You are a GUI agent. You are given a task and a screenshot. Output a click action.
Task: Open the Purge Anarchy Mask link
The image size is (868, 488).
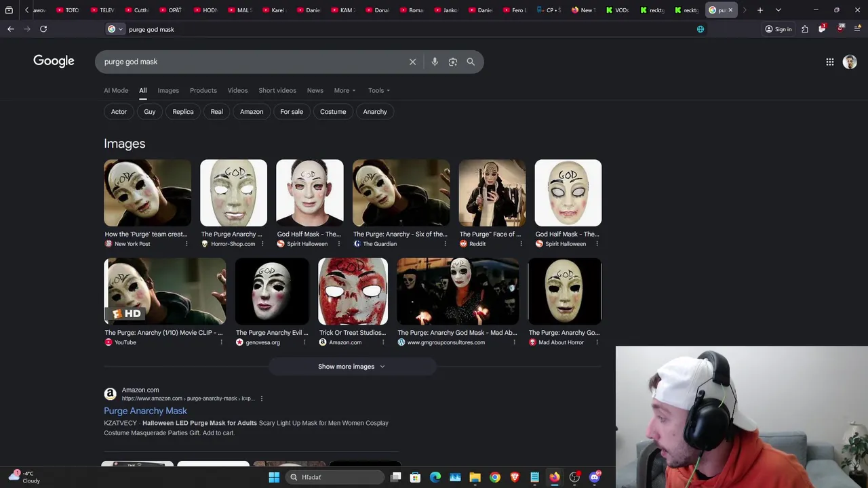tap(145, 411)
